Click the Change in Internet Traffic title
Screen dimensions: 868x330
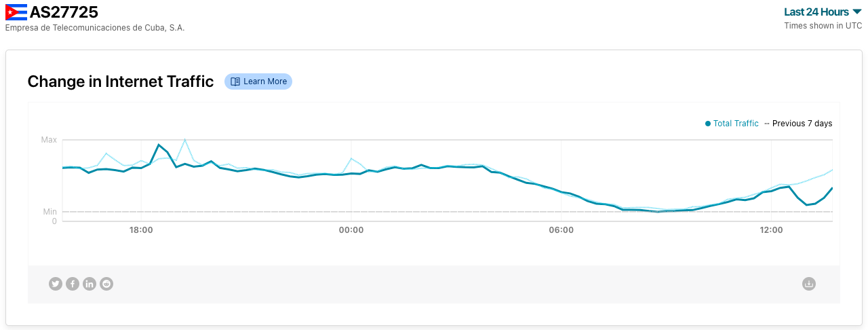tap(121, 81)
